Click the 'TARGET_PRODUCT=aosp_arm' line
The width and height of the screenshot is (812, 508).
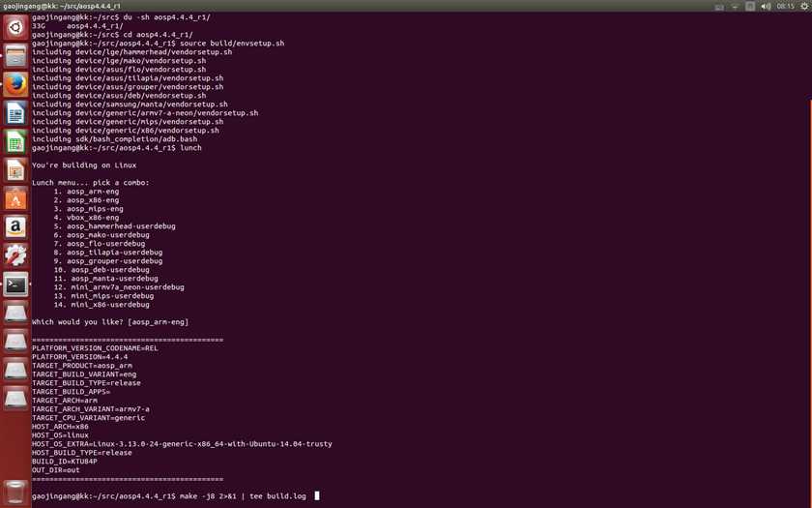tap(82, 366)
